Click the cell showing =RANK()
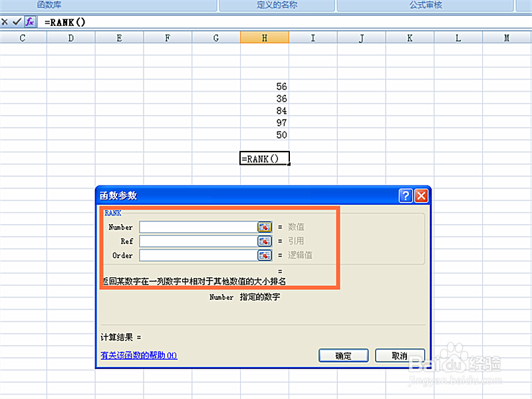Image resolution: width=532 pixels, height=399 pixels. tap(265, 158)
